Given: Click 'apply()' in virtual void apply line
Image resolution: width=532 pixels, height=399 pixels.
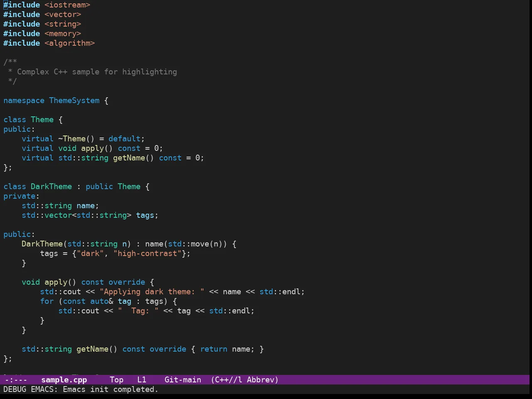Looking at the screenshot, I should tap(97, 148).
